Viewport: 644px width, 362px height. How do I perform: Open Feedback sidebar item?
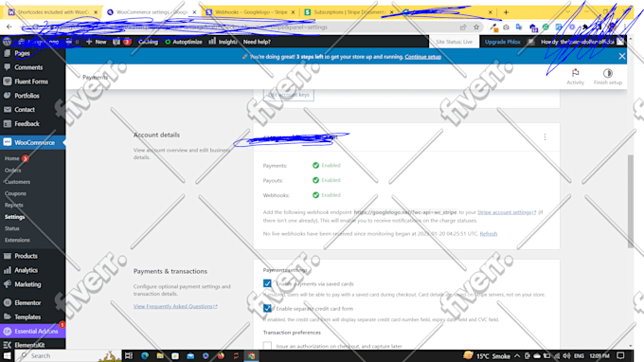27,124
